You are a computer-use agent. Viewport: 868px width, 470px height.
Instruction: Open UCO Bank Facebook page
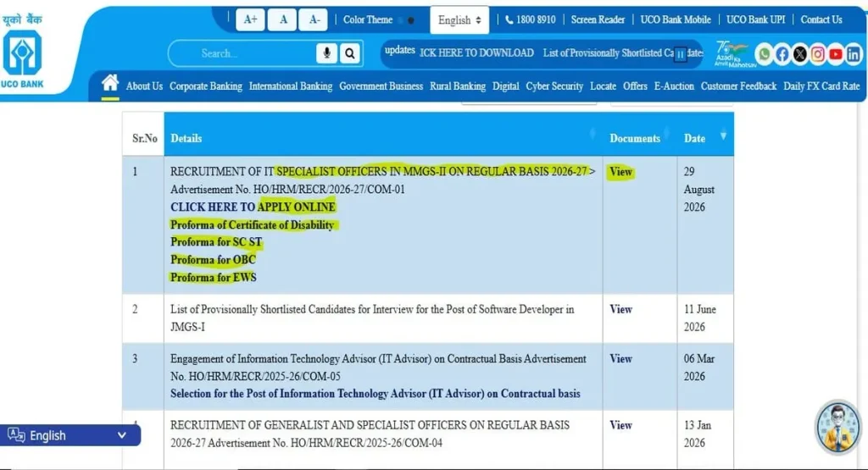point(782,54)
